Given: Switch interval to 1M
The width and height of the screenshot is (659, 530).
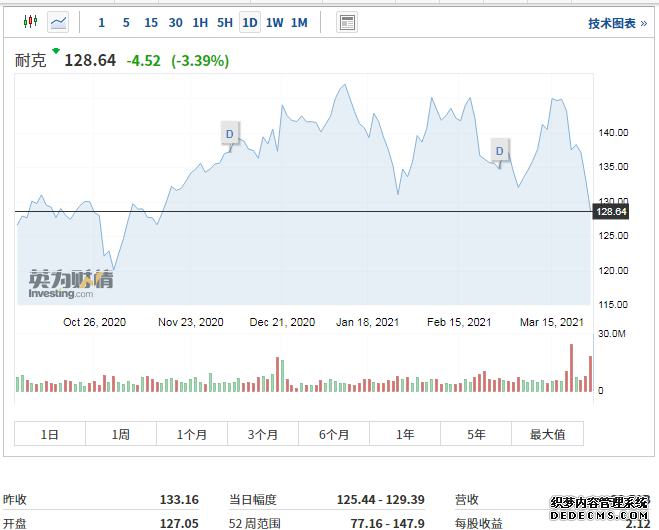Looking at the screenshot, I should tap(299, 23).
